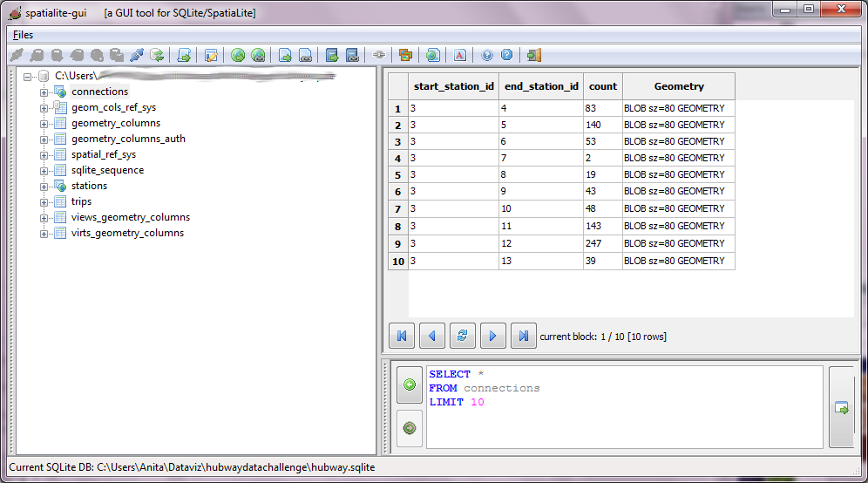
Task: Click the red letter A charset icon
Action: [460, 55]
